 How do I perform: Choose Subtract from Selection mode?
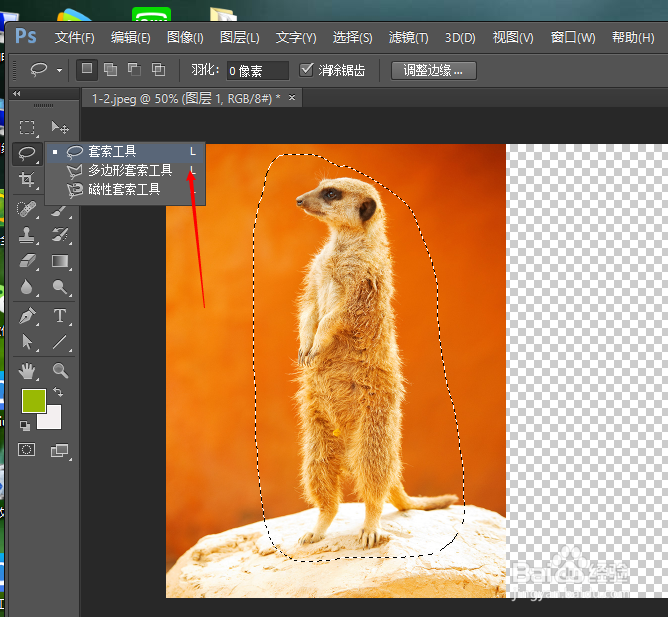[x=135, y=69]
